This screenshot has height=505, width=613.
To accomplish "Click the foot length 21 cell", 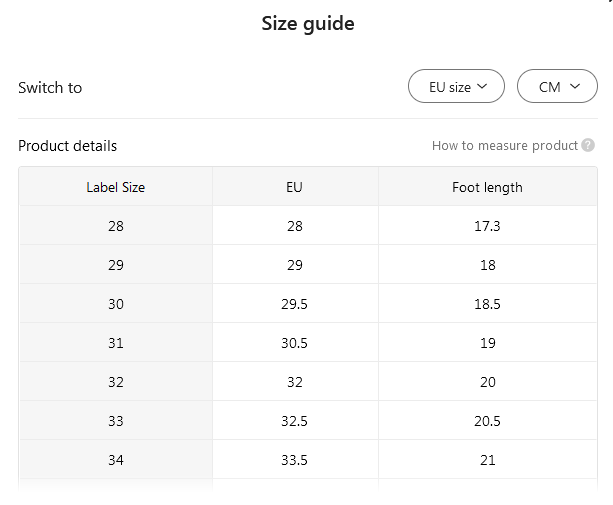I will [x=487, y=460].
